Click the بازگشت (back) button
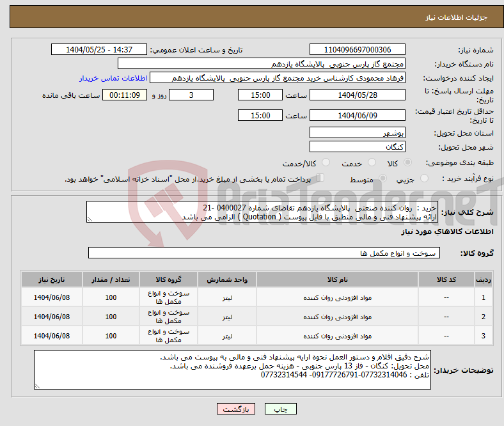The width and height of the screenshot is (504, 426). [x=235, y=409]
